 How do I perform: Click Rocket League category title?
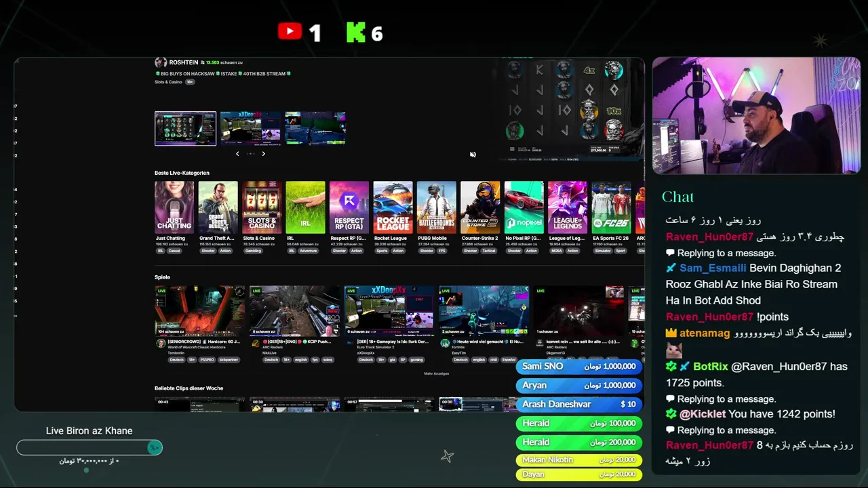click(391, 239)
